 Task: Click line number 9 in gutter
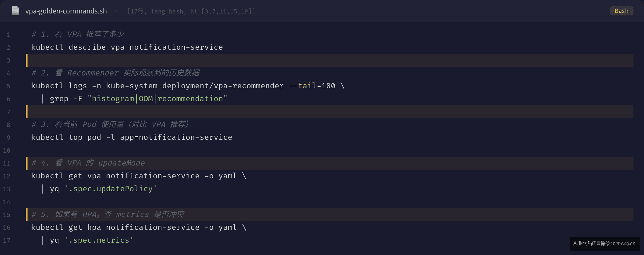pos(8,138)
